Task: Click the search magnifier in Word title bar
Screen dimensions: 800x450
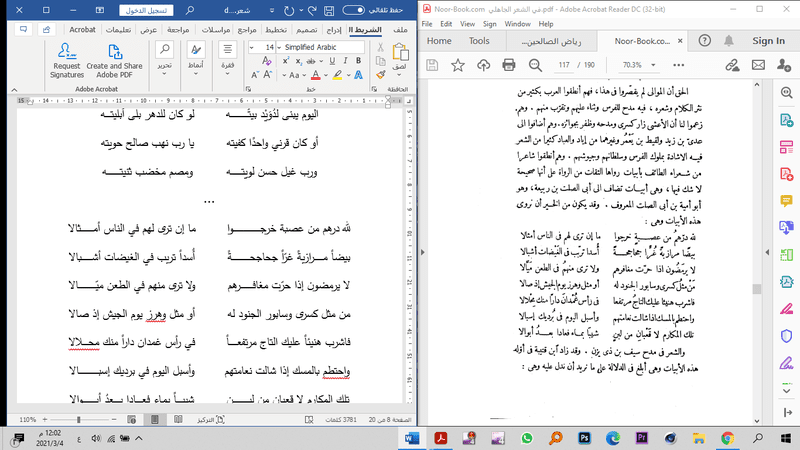Action: pos(190,10)
